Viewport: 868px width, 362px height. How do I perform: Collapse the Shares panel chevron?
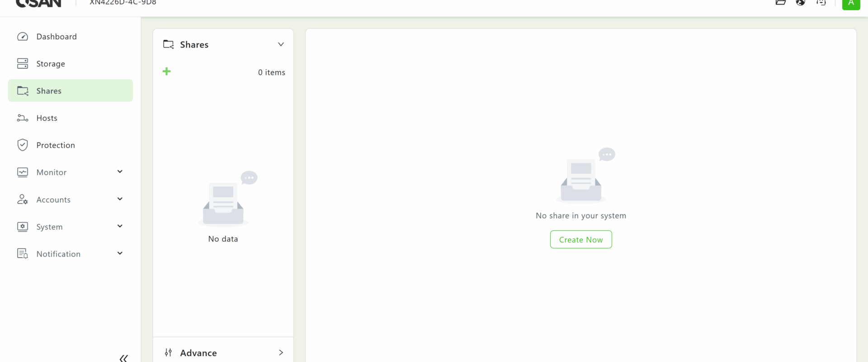[x=281, y=44]
